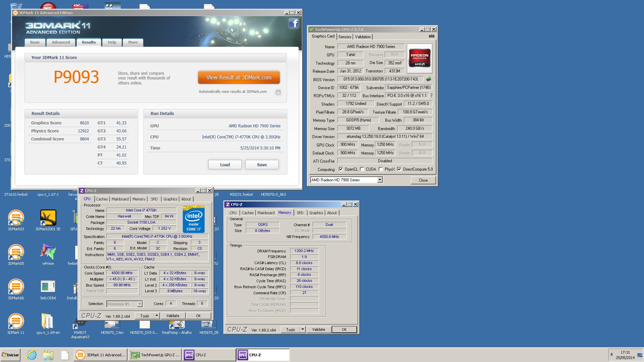Toggle CUDA checkbox in GPU-Z
The height and width of the screenshot is (362, 644).
(x=362, y=169)
